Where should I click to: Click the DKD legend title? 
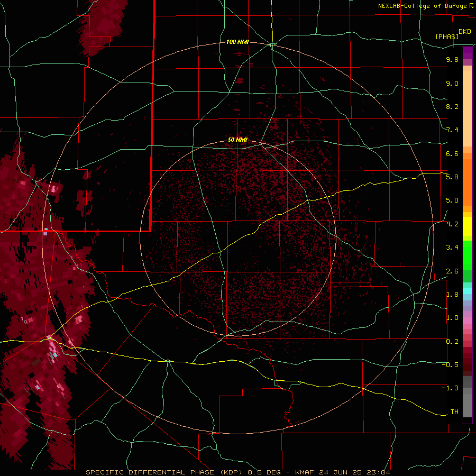(465, 32)
